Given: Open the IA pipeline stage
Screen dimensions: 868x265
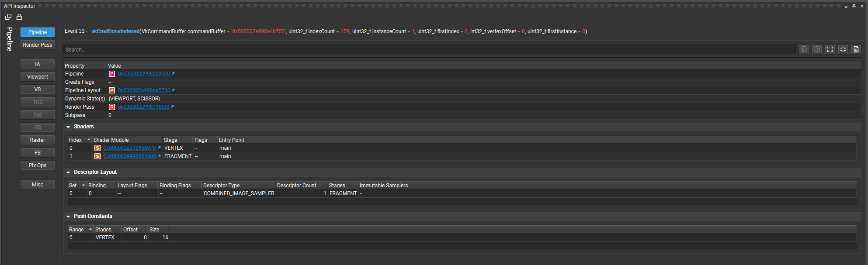Looking at the screenshot, I should pyautogui.click(x=38, y=64).
